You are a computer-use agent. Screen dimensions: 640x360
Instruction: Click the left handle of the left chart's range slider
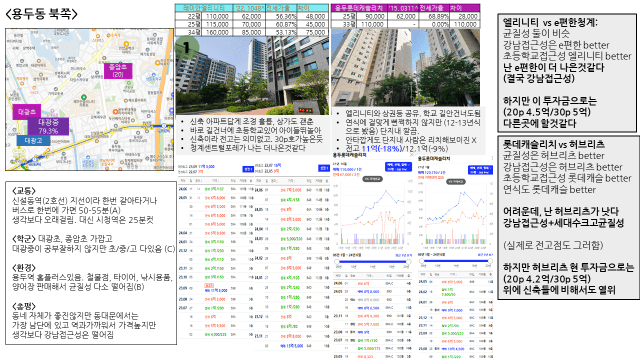coord(337,262)
